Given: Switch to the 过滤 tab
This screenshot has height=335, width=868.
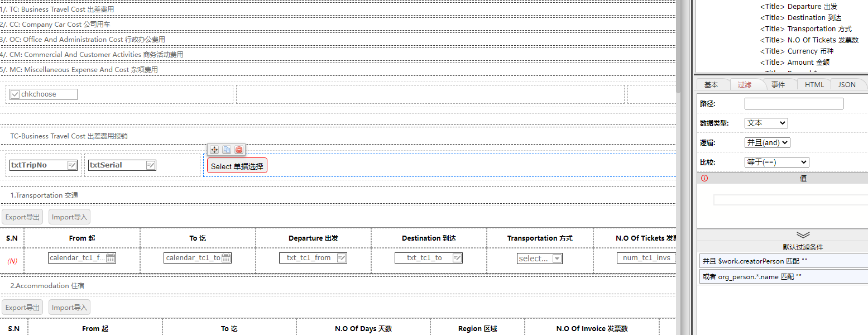Looking at the screenshot, I should (745, 84).
